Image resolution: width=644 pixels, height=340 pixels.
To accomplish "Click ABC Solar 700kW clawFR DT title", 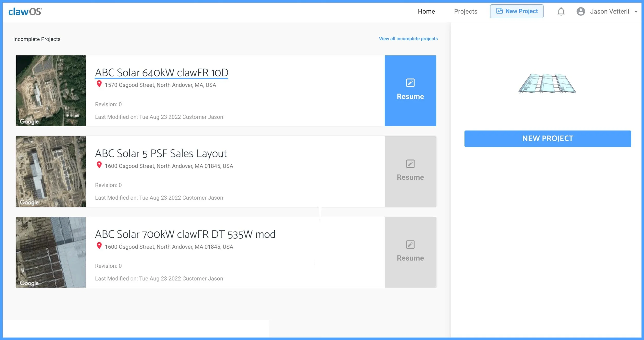I will tap(185, 234).
